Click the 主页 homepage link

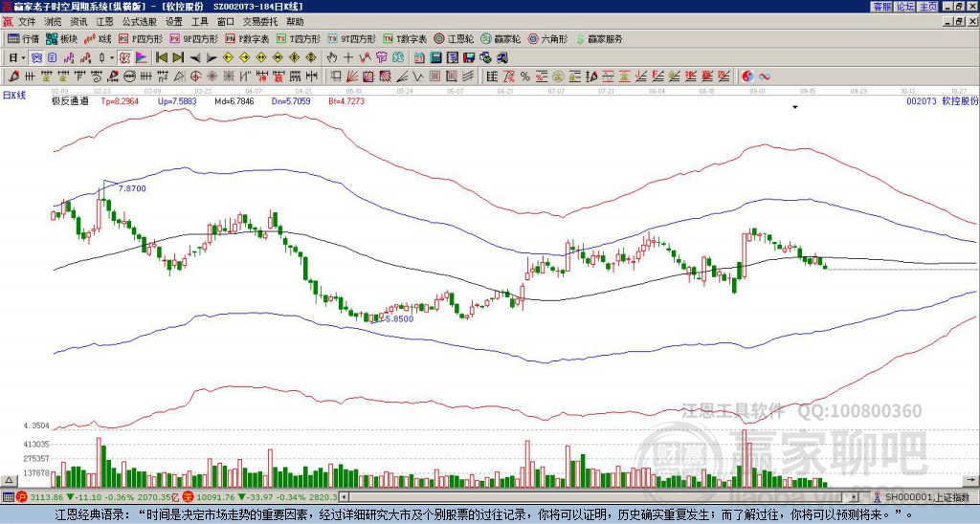928,7
